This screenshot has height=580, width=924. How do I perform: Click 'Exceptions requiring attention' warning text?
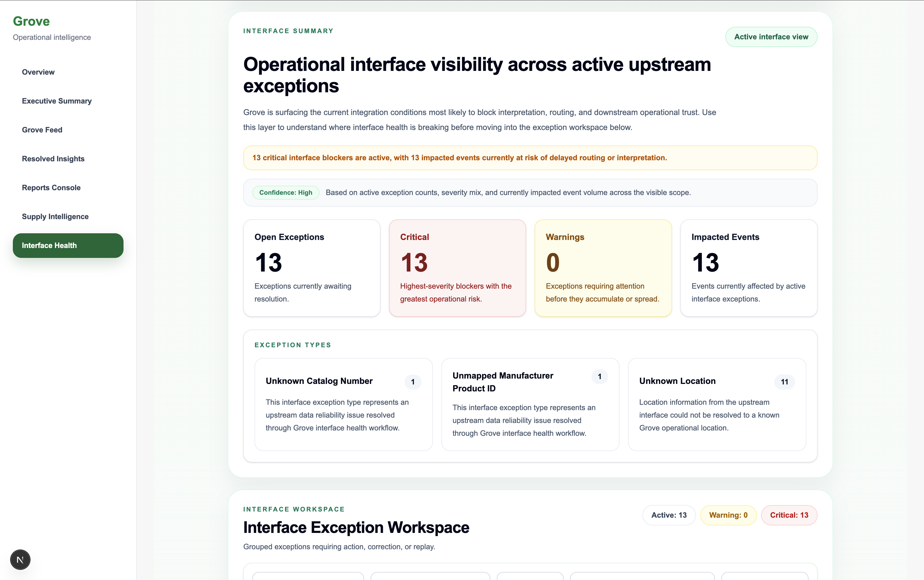tap(602, 292)
